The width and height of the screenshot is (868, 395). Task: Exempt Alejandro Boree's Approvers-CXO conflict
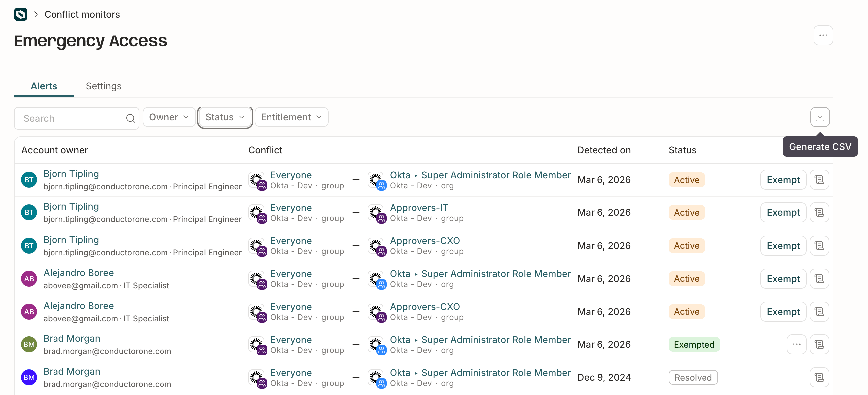(783, 312)
